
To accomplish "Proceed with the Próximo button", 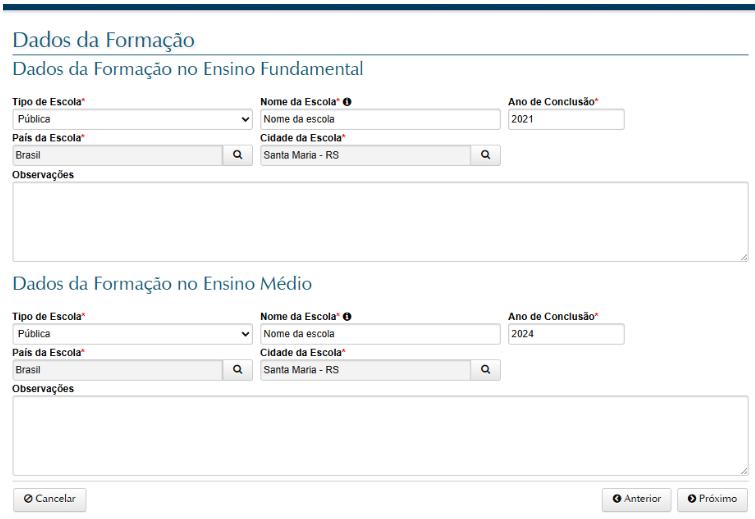I will click(712, 498).
